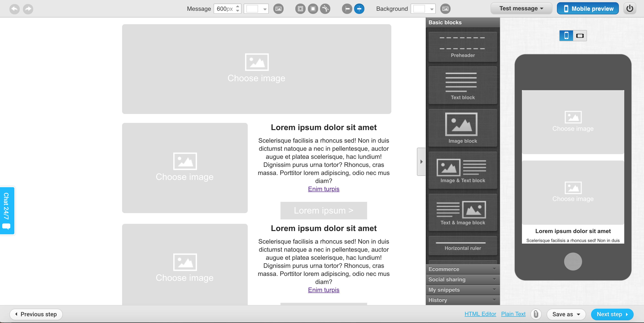
Task: Open the HTML Editor link
Action: pyautogui.click(x=480, y=314)
